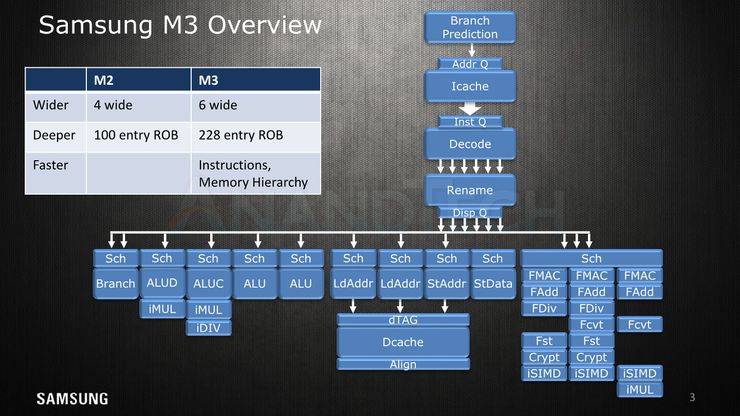Click the "M2" table column header

tap(139, 79)
